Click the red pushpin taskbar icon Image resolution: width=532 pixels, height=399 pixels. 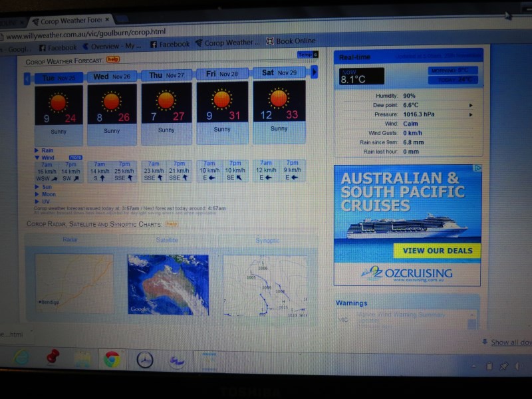[x=53, y=358]
